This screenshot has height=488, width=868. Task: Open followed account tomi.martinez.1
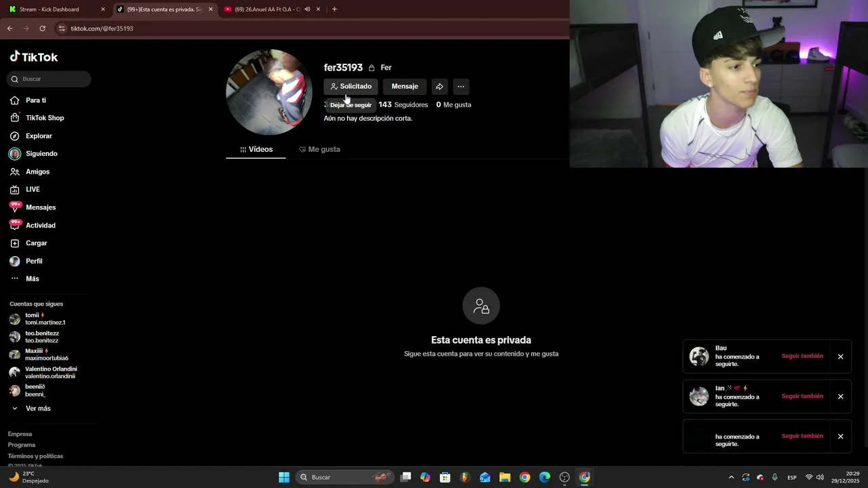[45, 319]
